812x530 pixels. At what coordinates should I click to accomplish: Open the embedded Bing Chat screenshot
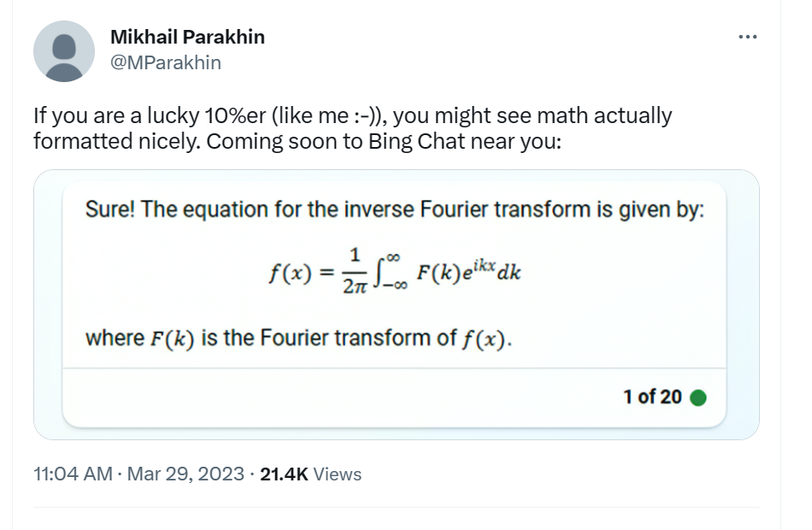point(396,304)
